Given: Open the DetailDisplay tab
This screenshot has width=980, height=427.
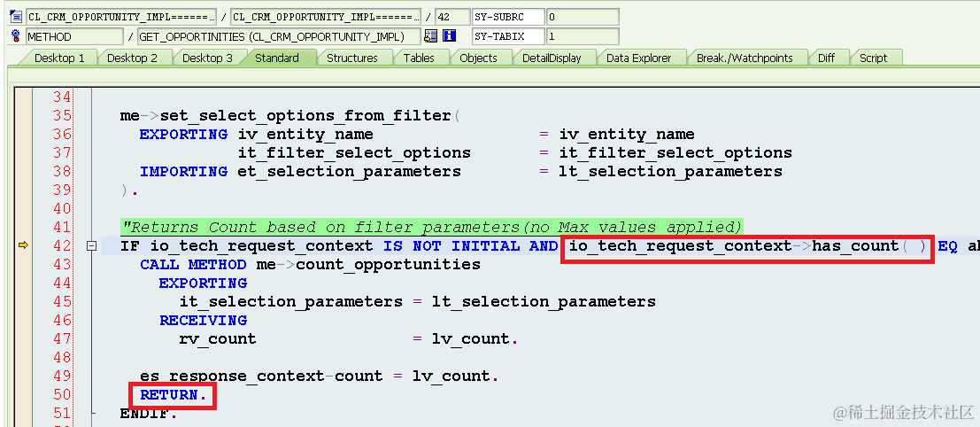Looking at the screenshot, I should [552, 58].
